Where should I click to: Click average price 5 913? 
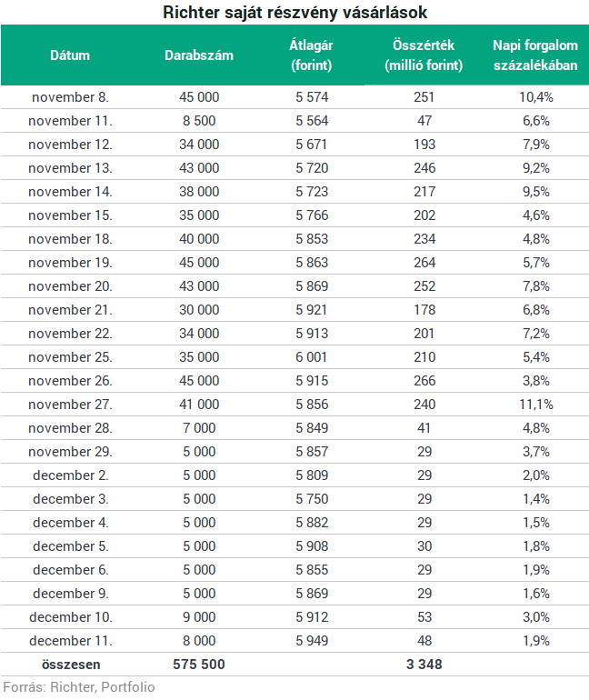coord(312,334)
